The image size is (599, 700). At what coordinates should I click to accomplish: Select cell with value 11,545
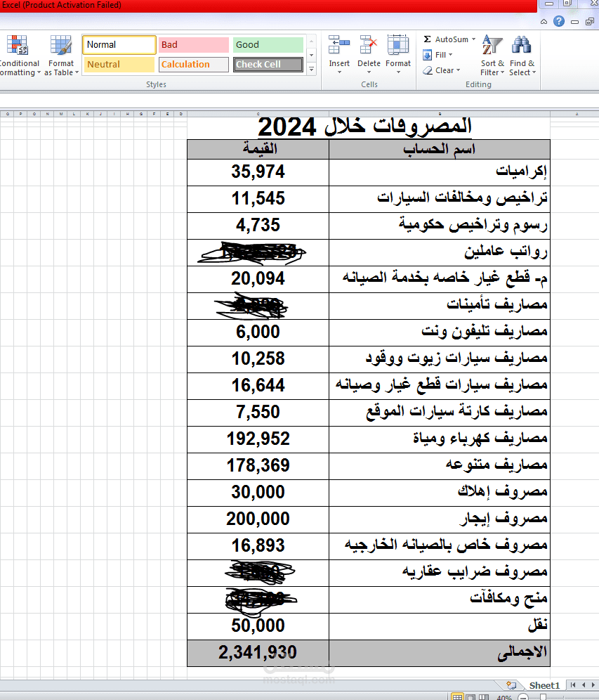point(258,199)
